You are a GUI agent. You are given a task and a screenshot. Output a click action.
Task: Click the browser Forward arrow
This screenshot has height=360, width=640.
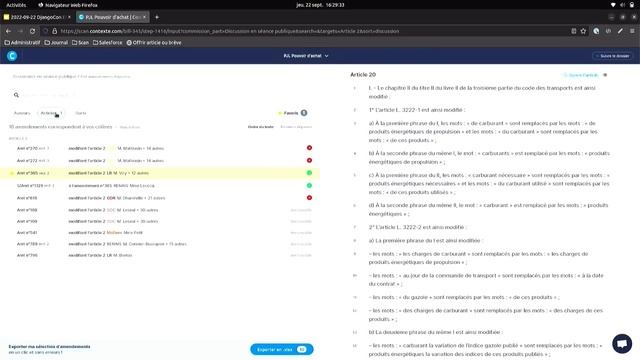(x=20, y=31)
